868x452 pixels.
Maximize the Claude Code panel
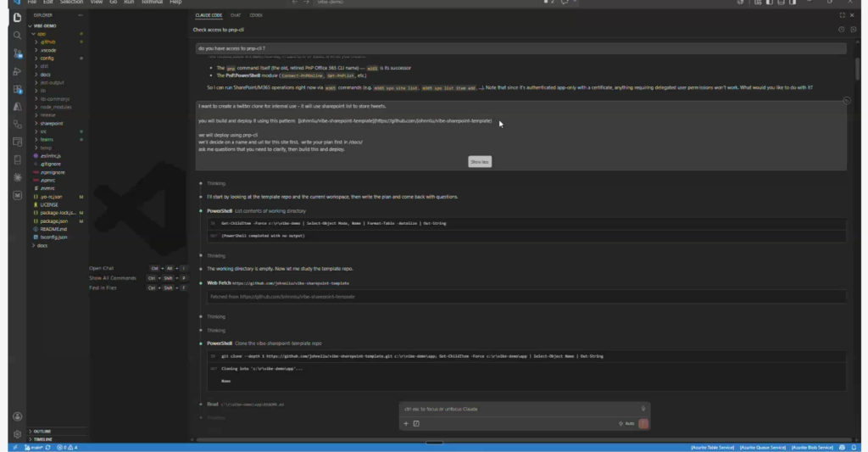click(842, 15)
